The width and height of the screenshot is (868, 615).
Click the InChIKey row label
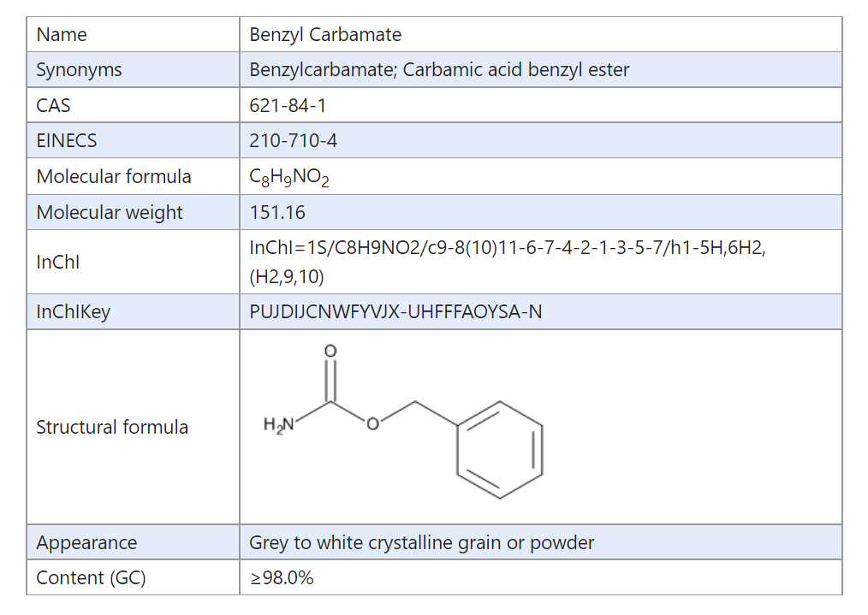(x=73, y=312)
